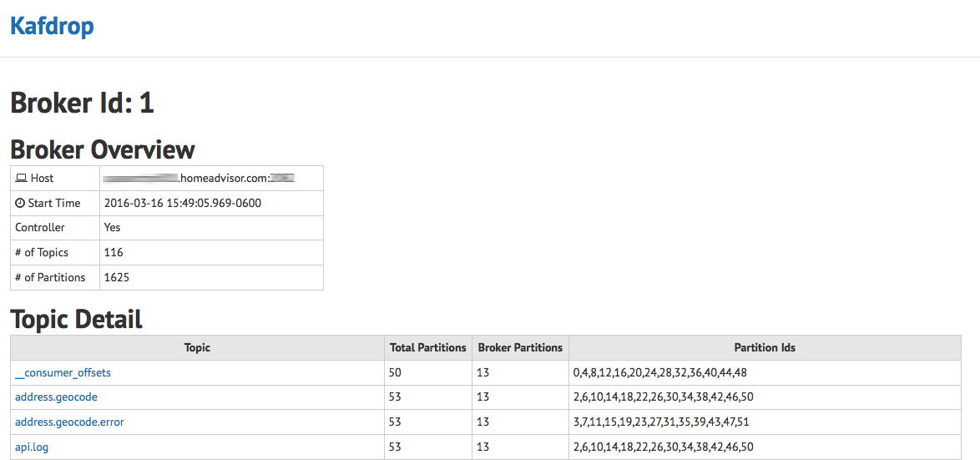Viewport: 980px width, 460px height.
Task: Open the address.geocode.error topic link
Action: tap(69, 422)
